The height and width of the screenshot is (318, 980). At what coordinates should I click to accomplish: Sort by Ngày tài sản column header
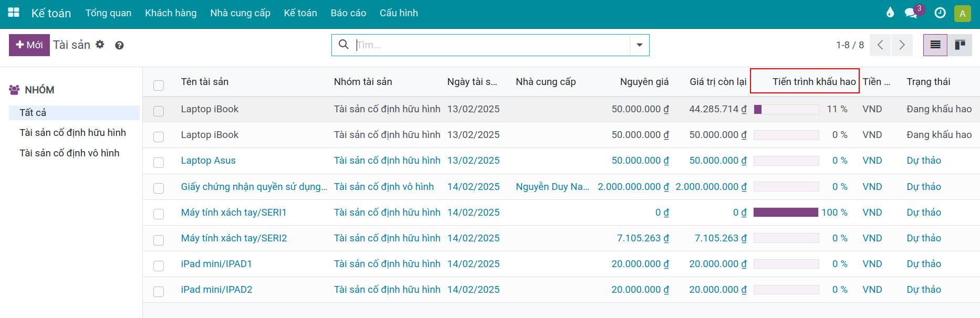pos(472,82)
